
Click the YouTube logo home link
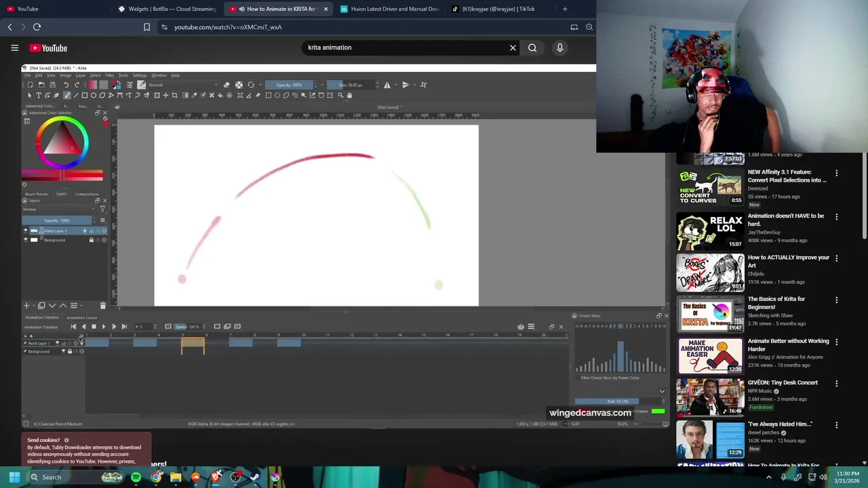[48, 48]
